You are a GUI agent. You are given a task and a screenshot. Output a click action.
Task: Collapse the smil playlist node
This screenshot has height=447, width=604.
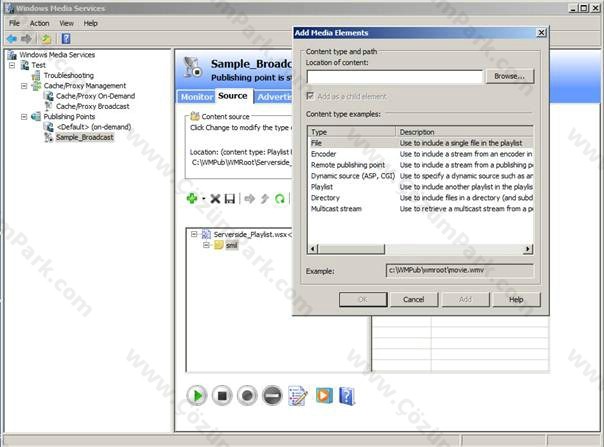[206, 245]
